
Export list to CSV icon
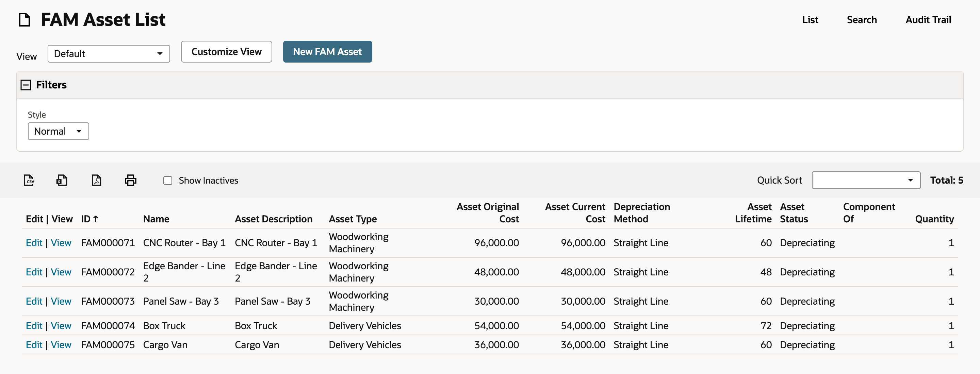coord(29,180)
